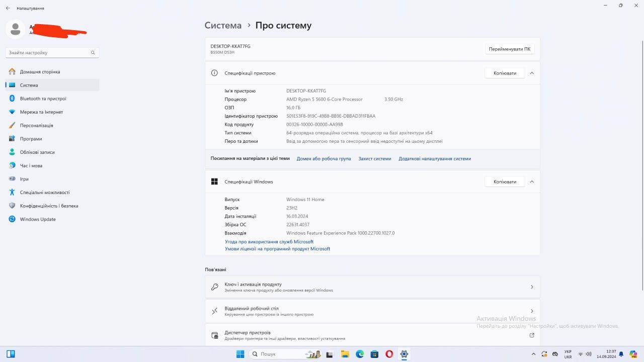Open clock showing 12:37 14.09.2024
The width and height of the screenshot is (644, 362).
coord(607,354)
